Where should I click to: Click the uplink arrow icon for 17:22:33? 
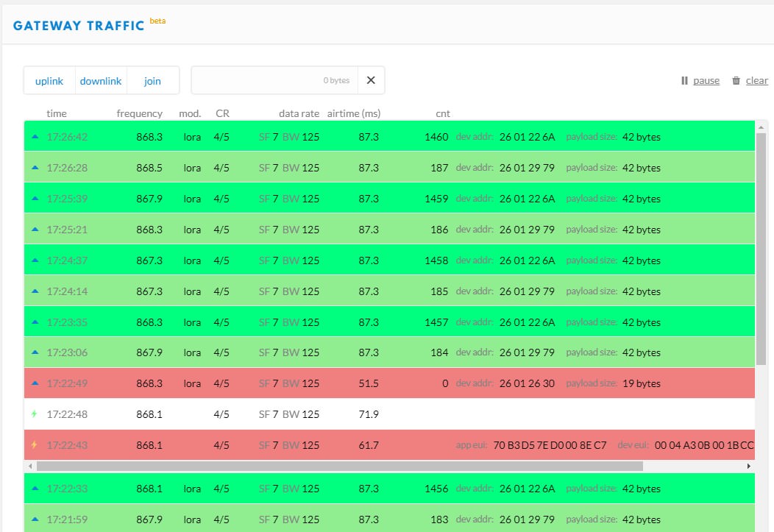[35, 489]
